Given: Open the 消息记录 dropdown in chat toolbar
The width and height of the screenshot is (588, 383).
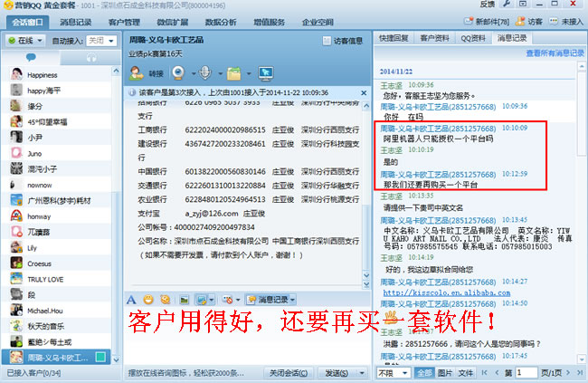Looking at the screenshot, I should pos(270,300).
